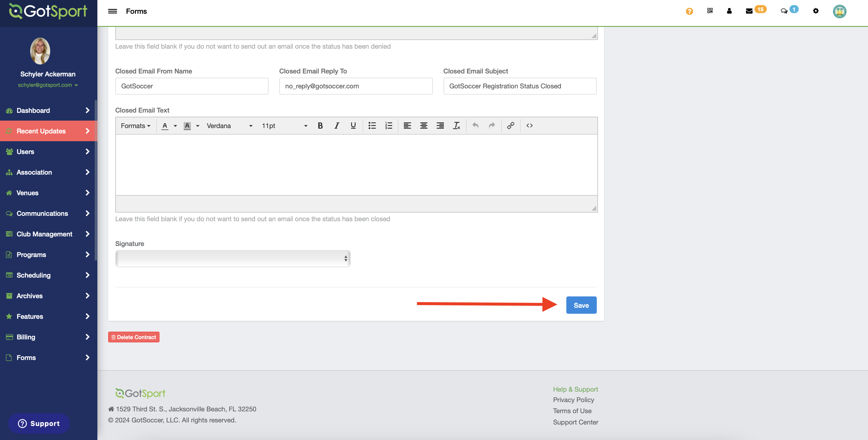The width and height of the screenshot is (868, 440).
Task: Open the background color dropdown arrow
Action: coord(198,126)
